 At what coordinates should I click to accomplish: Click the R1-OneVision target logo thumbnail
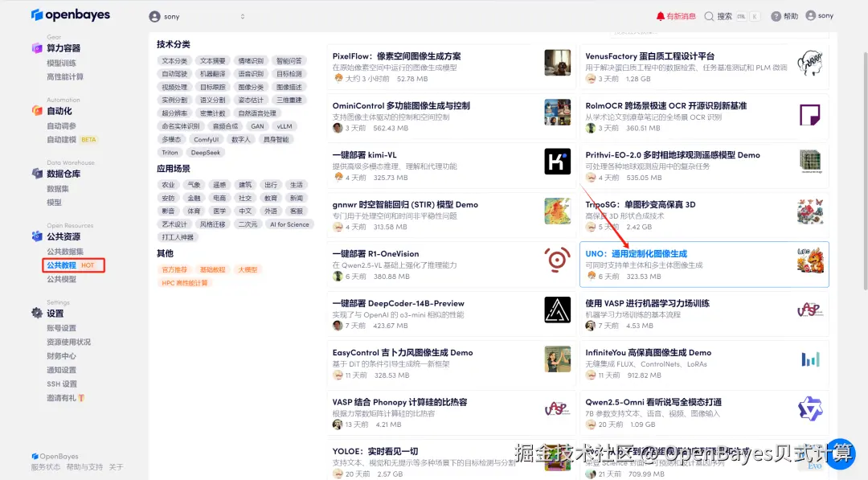tap(557, 260)
